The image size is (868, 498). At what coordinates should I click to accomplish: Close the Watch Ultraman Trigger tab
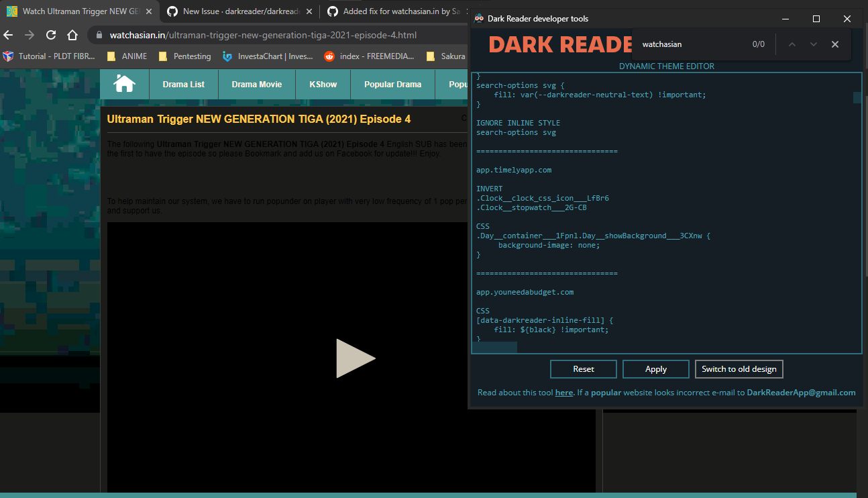[x=148, y=11]
